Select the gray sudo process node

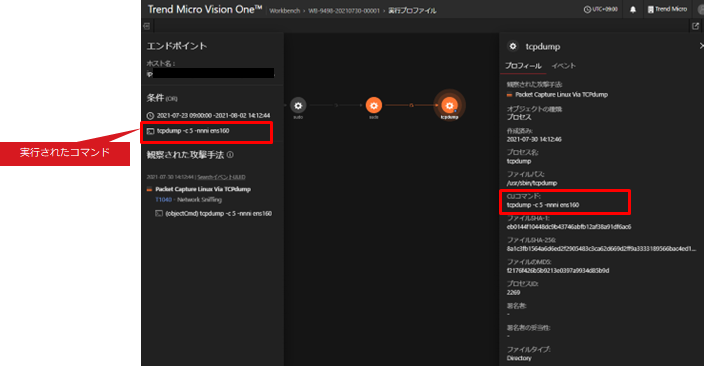[298, 106]
